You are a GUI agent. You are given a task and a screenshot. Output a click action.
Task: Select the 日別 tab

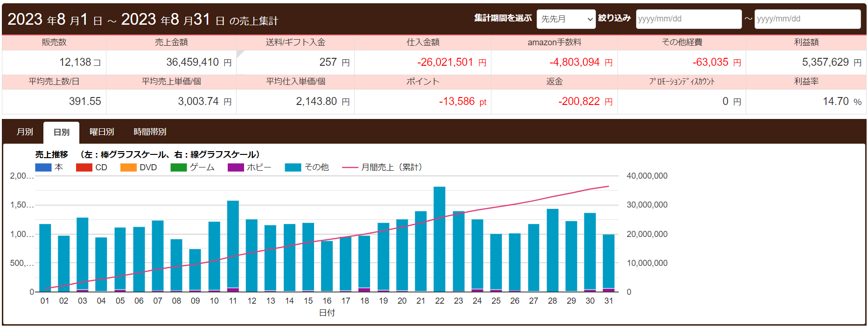pos(61,132)
